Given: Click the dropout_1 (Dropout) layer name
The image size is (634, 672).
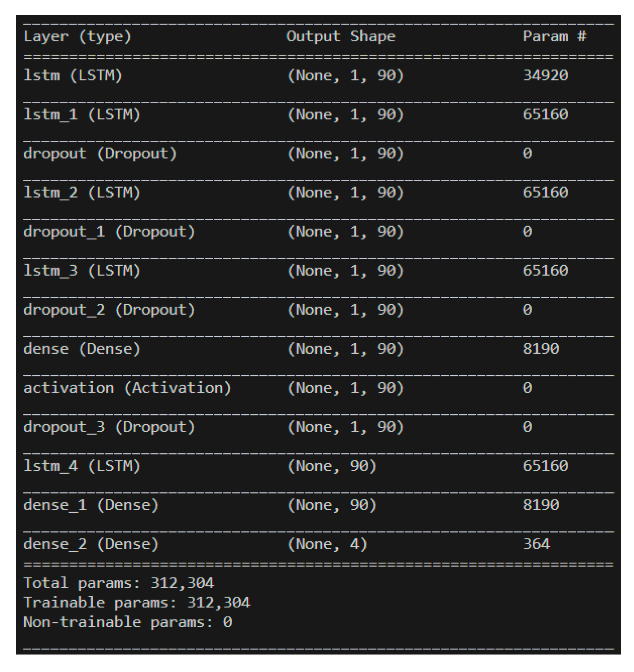Looking at the screenshot, I should pyautogui.click(x=109, y=231).
